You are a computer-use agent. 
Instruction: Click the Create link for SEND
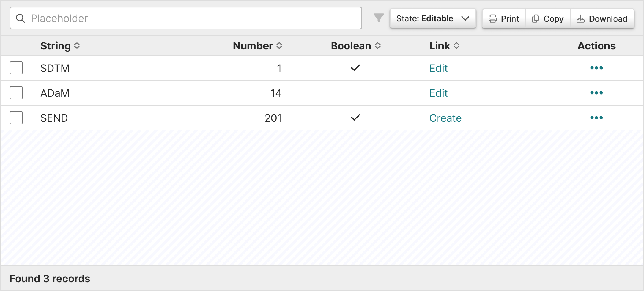(x=445, y=118)
